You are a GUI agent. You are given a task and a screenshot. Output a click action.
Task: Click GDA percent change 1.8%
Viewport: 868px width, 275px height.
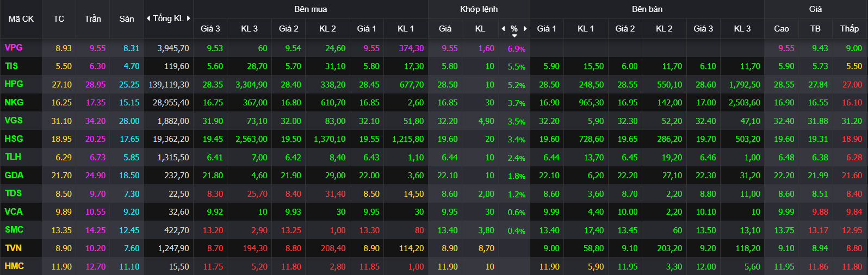click(517, 176)
